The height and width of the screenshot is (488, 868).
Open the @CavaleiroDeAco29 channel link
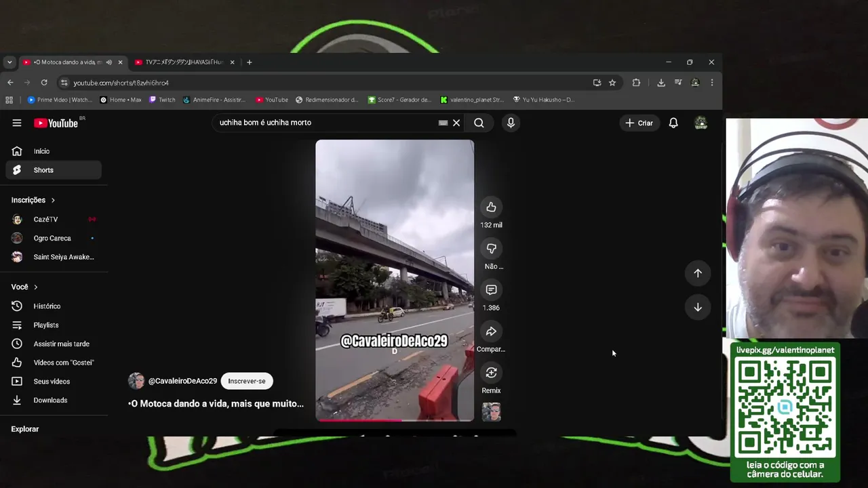(x=182, y=381)
